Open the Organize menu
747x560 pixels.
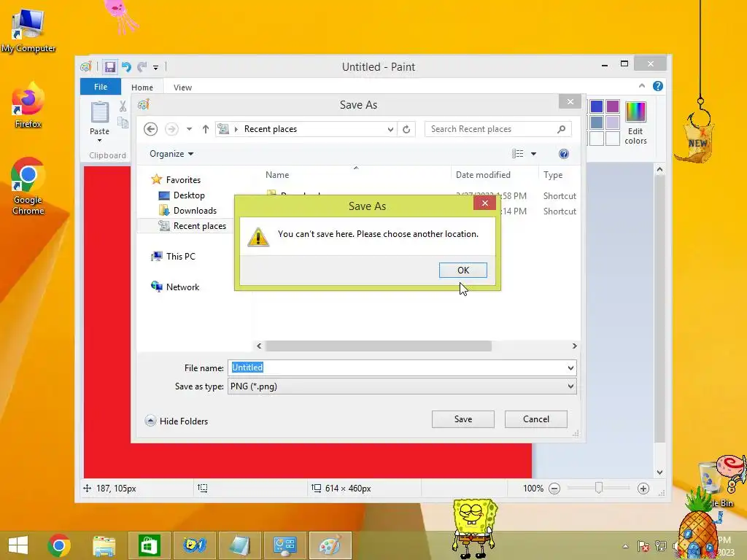click(171, 154)
